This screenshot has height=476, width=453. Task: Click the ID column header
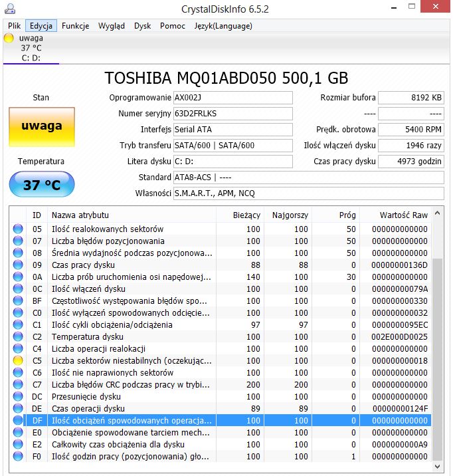(x=37, y=215)
